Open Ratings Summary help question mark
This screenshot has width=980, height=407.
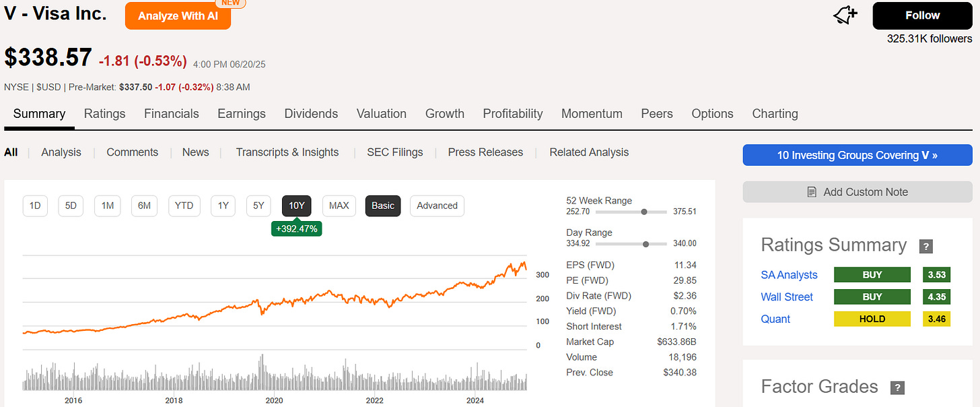click(x=926, y=246)
